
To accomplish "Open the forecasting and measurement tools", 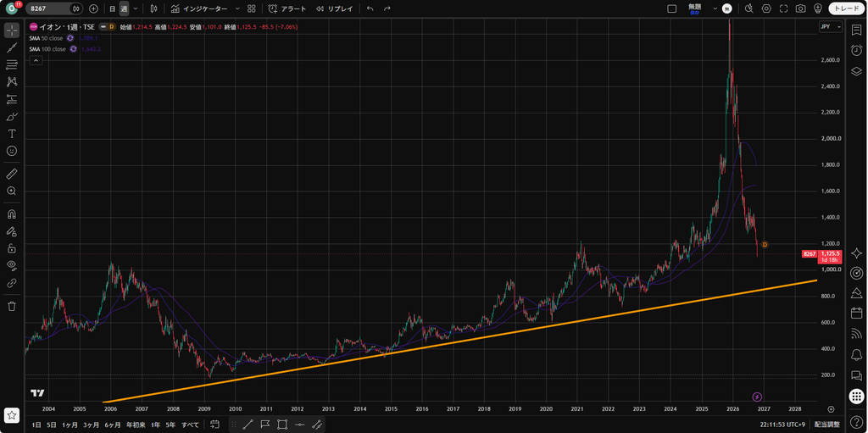I will [x=12, y=99].
